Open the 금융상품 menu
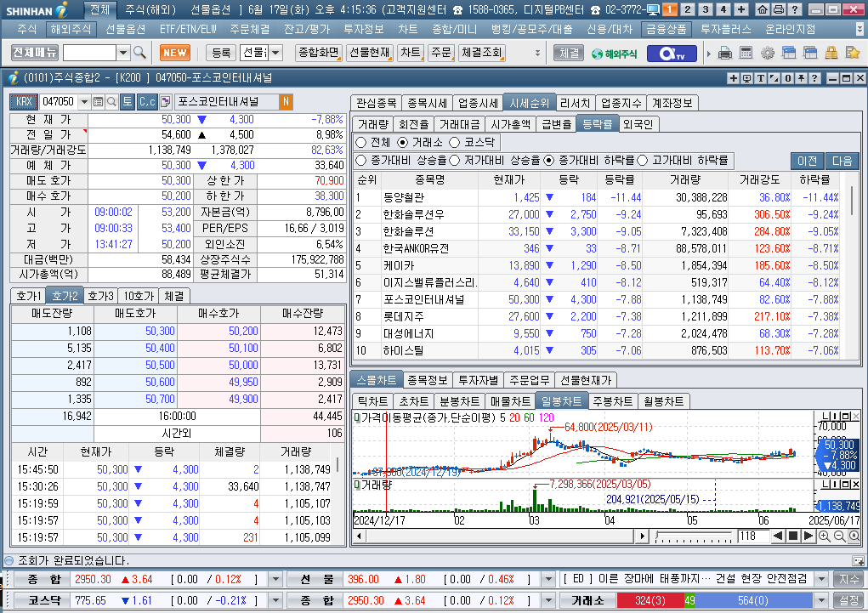 click(666, 29)
